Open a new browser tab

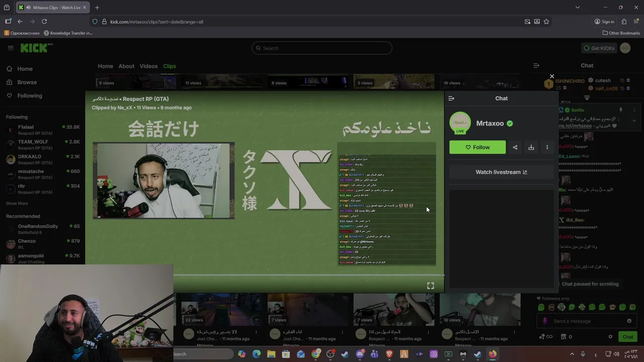(x=97, y=8)
